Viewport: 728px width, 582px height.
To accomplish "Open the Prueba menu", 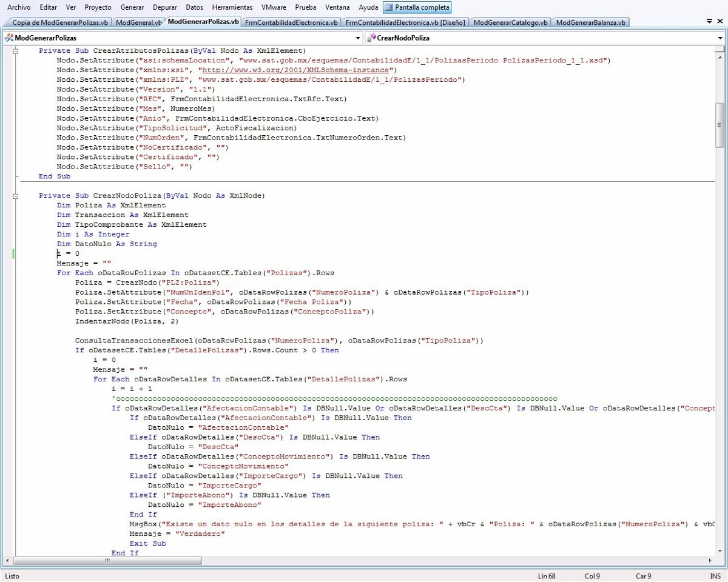I will (306, 7).
